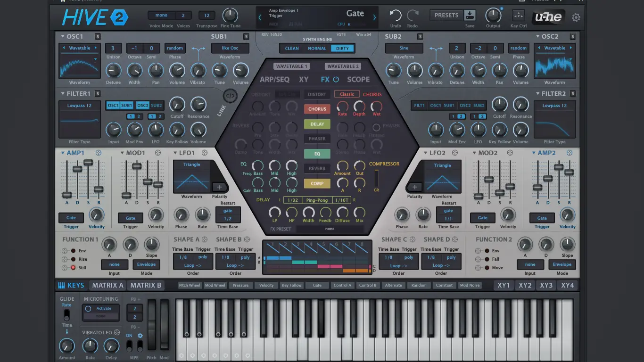Click the Pressure mod source button
The height and width of the screenshot is (362, 644).
240,285
